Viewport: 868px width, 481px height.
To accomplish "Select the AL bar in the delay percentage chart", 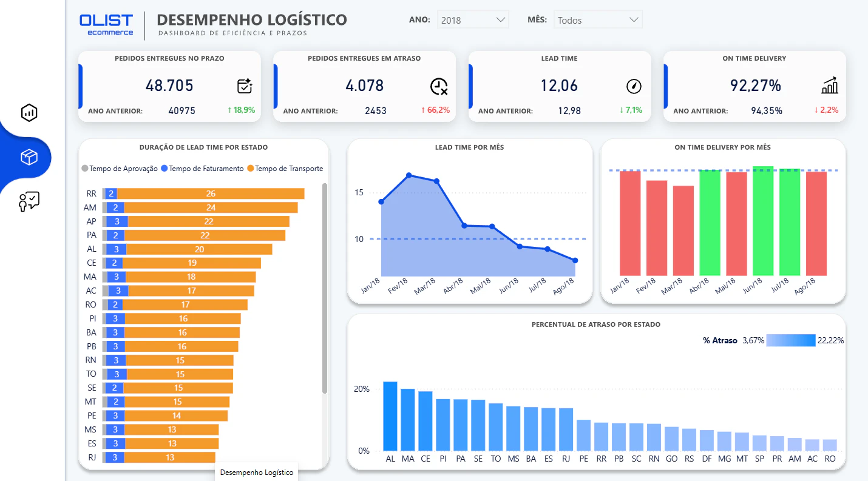I will (390, 416).
